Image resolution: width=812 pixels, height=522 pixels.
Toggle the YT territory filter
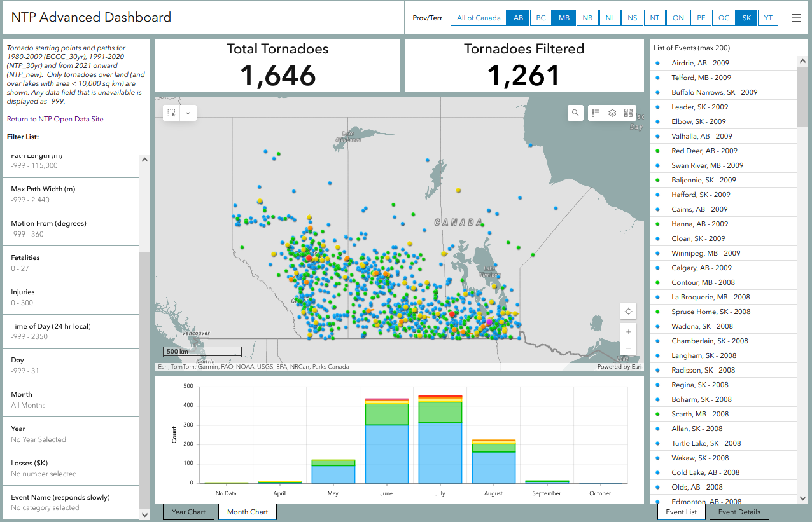[768, 18]
